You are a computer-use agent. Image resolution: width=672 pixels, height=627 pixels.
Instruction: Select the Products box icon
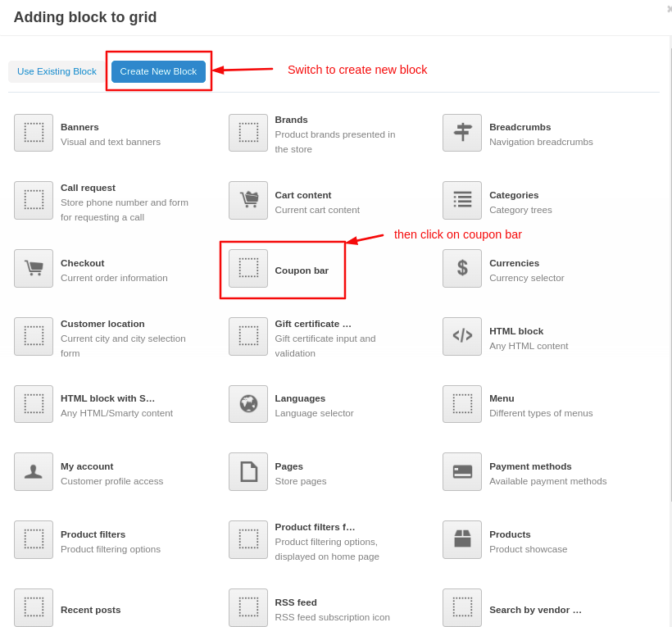tap(462, 539)
